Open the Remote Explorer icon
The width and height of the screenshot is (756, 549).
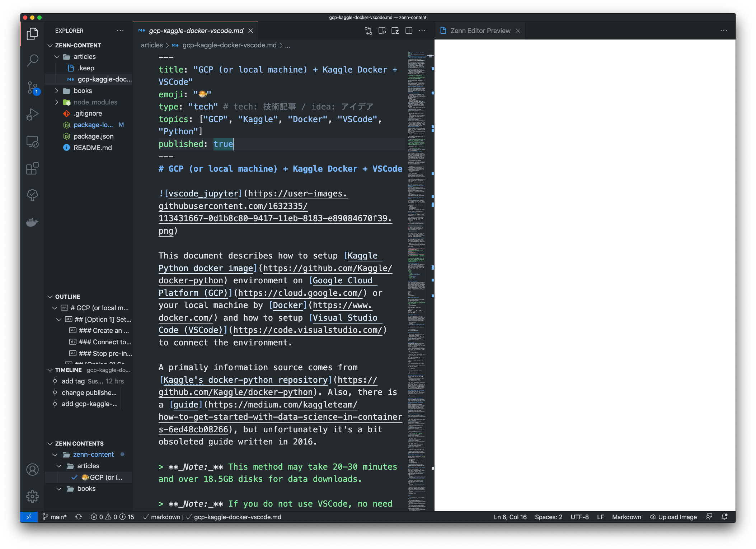32,142
